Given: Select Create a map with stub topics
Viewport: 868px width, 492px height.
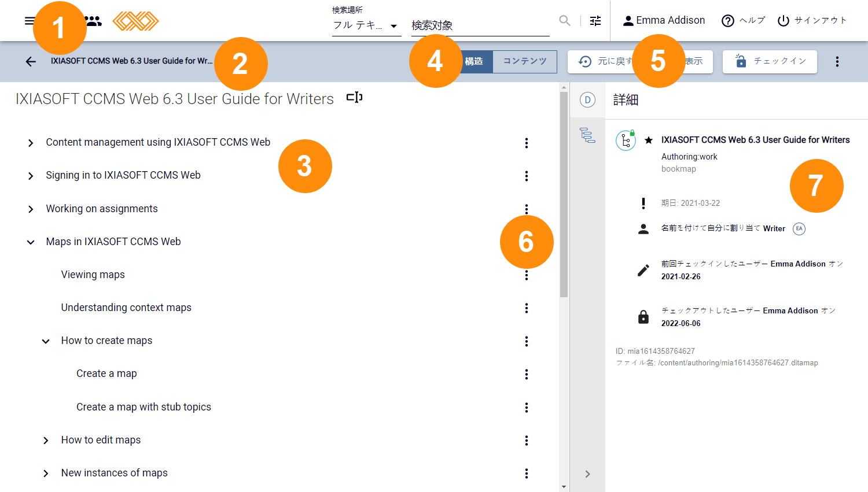Looking at the screenshot, I should click(x=144, y=407).
